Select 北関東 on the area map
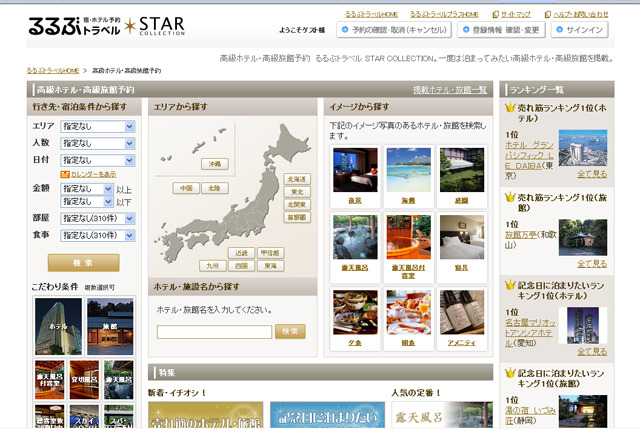The image size is (640, 429). pyautogui.click(x=297, y=204)
